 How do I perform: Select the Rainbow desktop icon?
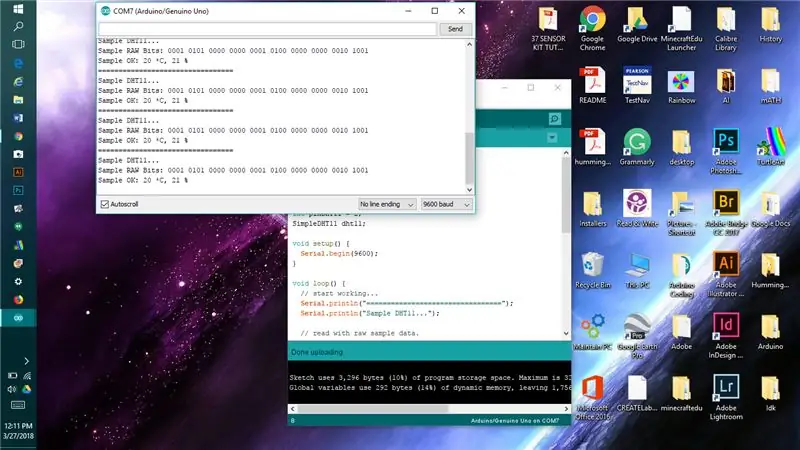[681, 85]
